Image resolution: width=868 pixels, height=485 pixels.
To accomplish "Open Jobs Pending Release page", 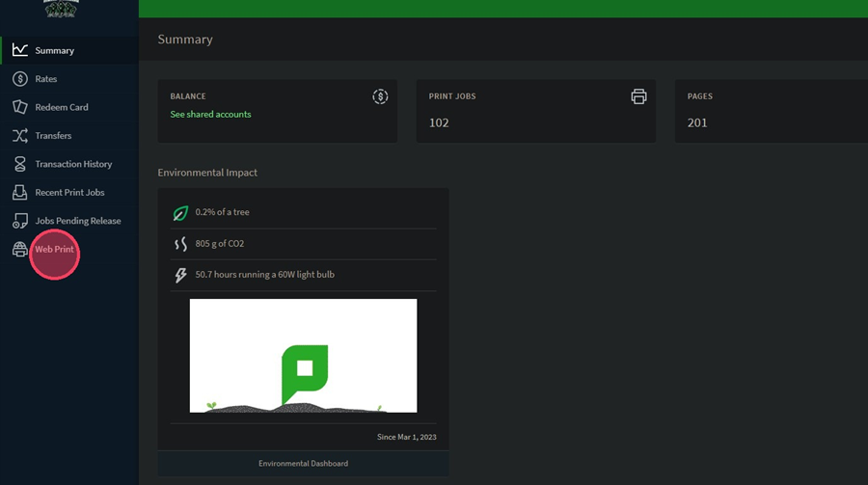I will [78, 221].
